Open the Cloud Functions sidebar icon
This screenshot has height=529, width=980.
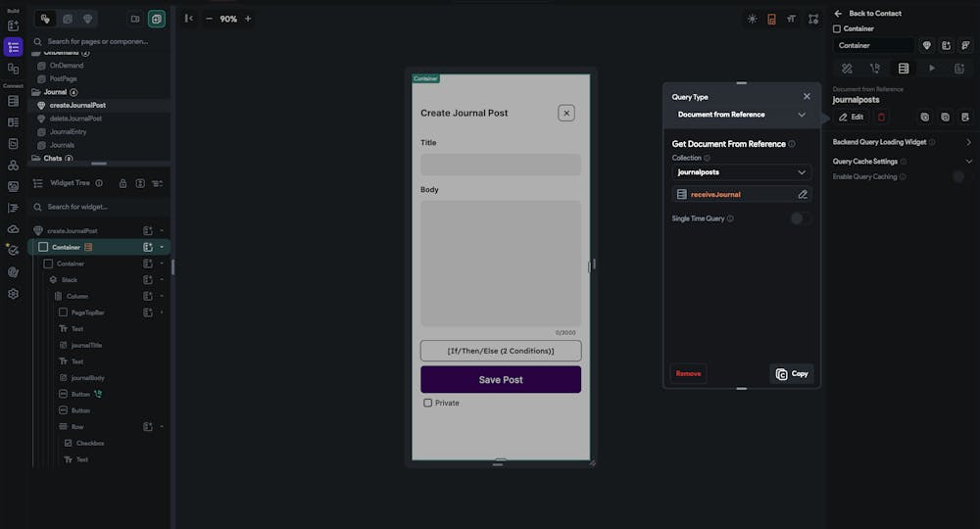(x=13, y=229)
